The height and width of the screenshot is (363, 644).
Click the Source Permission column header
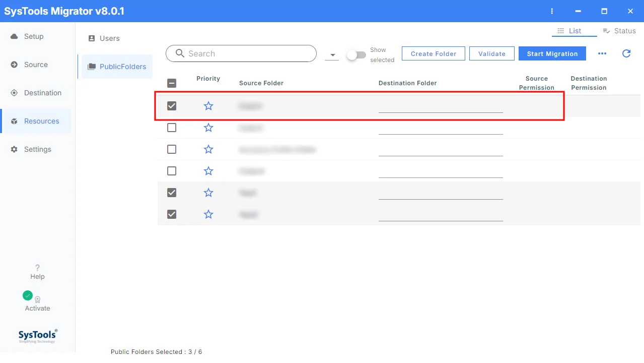click(x=537, y=83)
